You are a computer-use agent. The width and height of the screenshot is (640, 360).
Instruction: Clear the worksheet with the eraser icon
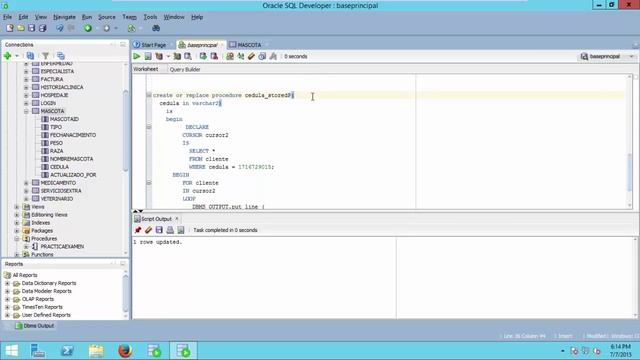point(251,56)
